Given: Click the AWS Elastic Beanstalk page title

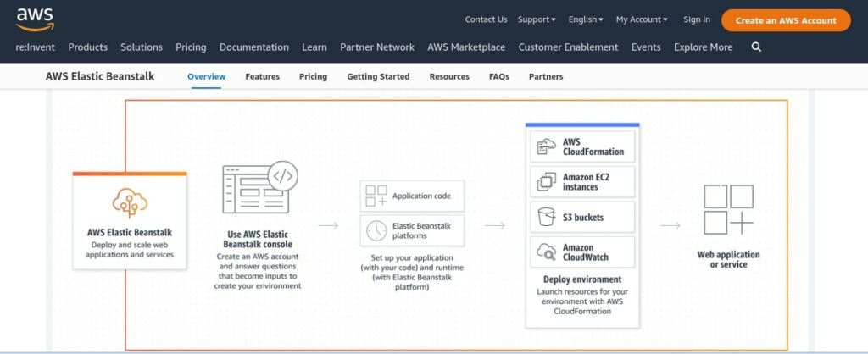Looking at the screenshot, I should click(x=100, y=76).
